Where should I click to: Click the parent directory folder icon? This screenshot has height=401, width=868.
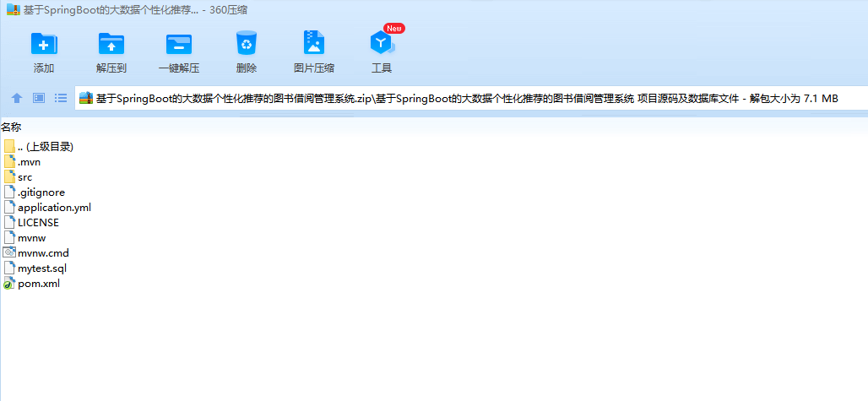9,147
